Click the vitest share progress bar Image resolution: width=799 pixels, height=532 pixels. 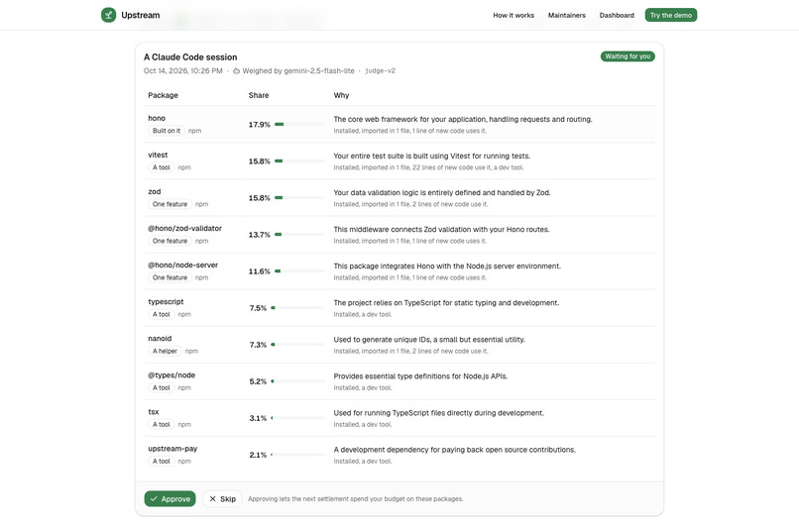[x=299, y=160]
